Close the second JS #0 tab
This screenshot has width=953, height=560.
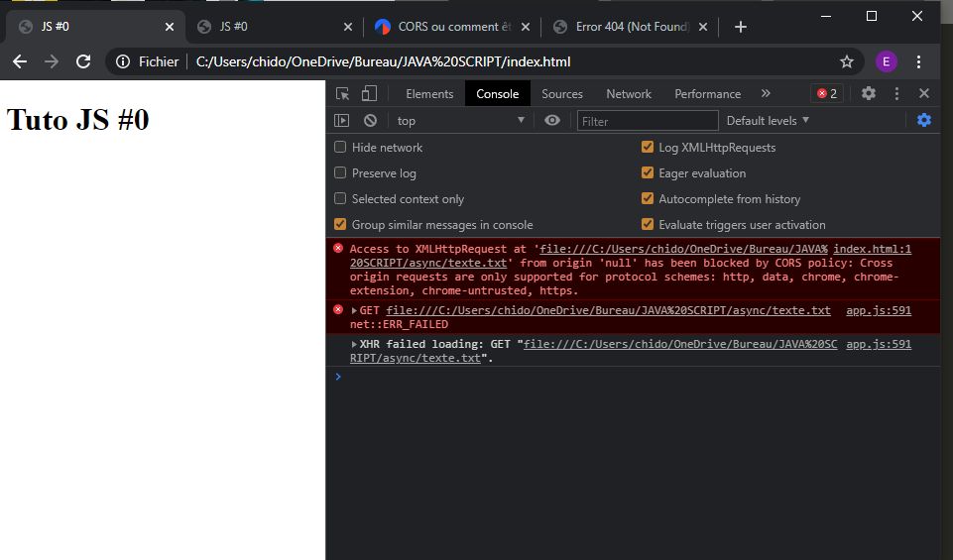[x=348, y=27]
